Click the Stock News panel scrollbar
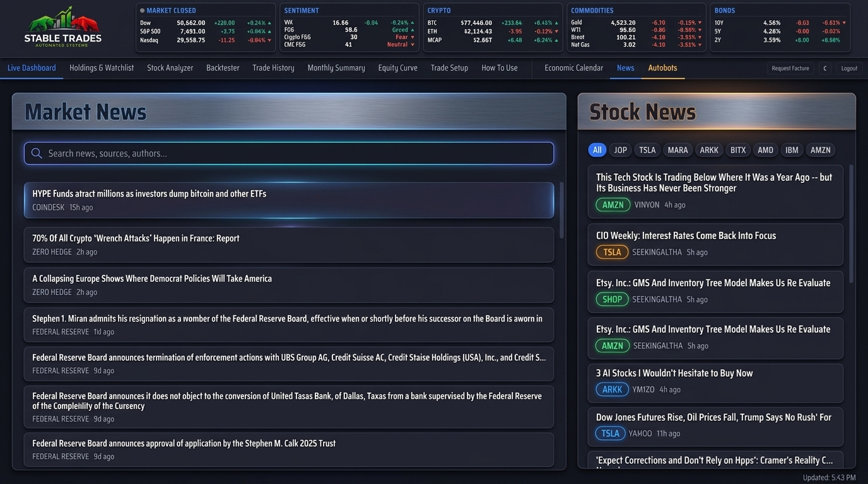Screen dimensions: 868x484 coord(851,224)
